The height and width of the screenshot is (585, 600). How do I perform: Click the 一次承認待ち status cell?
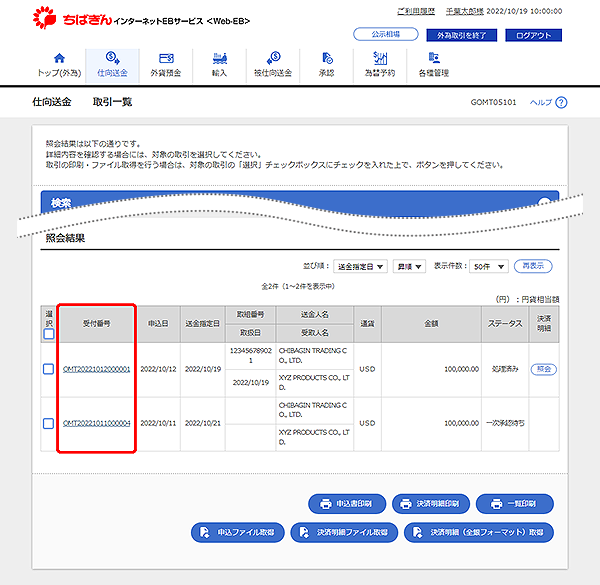(505, 424)
